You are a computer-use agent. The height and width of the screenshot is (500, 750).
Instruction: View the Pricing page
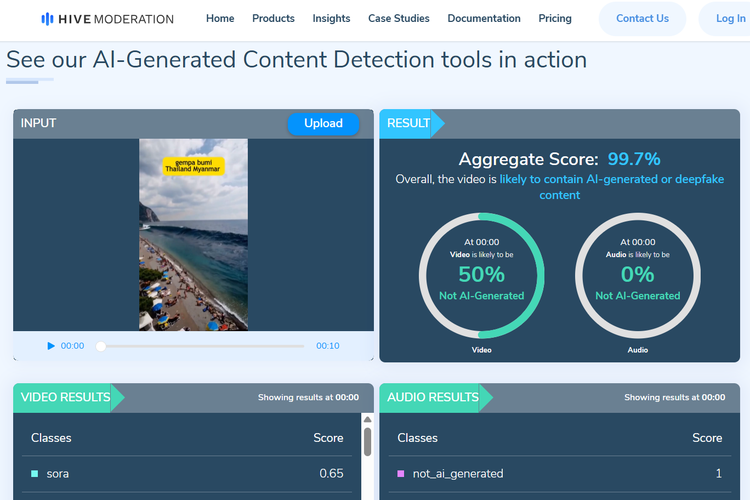[555, 18]
